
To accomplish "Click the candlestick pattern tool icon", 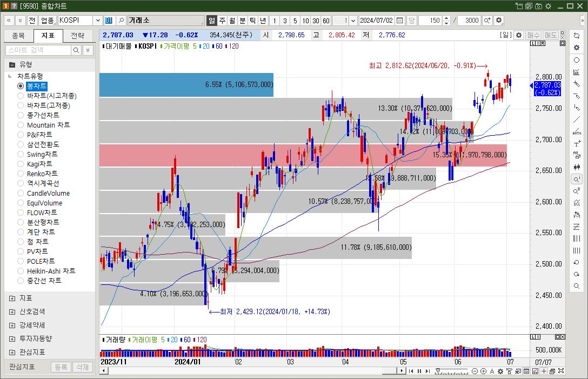I will click(x=577, y=167).
